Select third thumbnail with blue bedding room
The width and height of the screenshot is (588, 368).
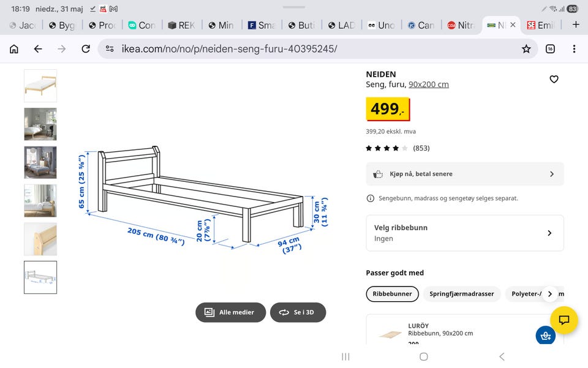[40, 162]
